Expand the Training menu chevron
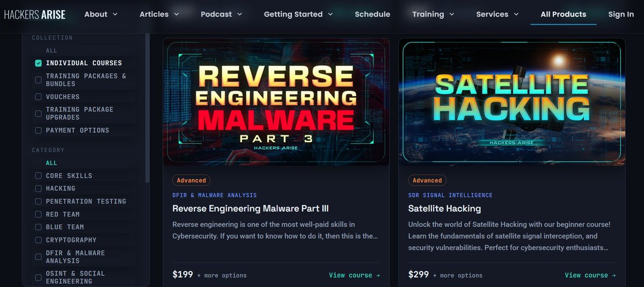Screen dimensions: 644x287 [x=451, y=15]
